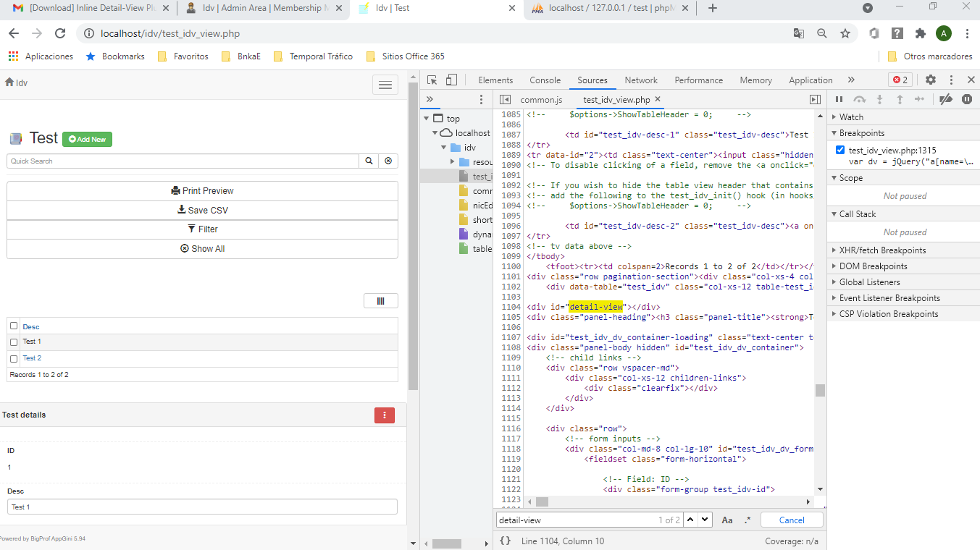Toggle pause on exceptions
This screenshot has height=550, width=980.
(967, 99)
